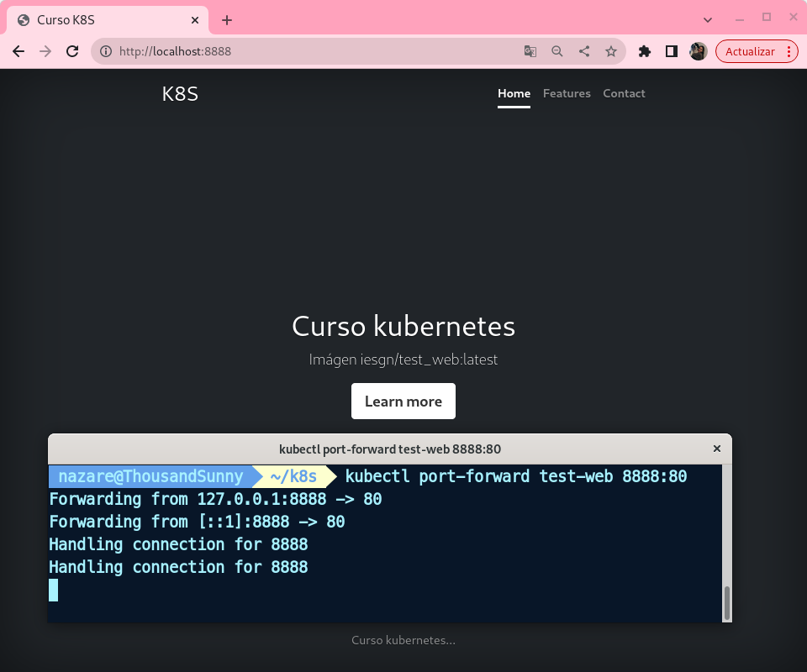Viewport: 807px width, 672px height.
Task: Open a new browser tab
Action: (227, 20)
